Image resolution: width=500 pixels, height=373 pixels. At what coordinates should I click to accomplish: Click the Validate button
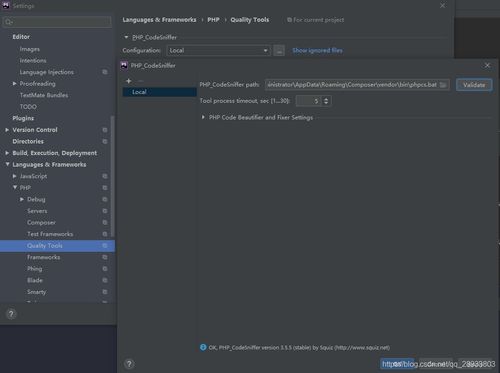[474, 85]
